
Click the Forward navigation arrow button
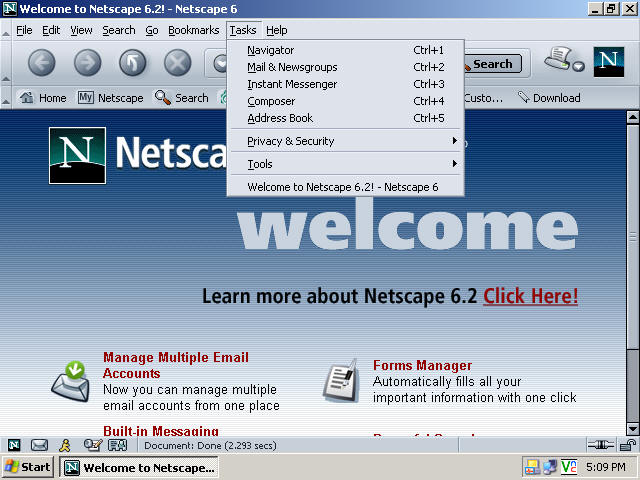pos(87,63)
